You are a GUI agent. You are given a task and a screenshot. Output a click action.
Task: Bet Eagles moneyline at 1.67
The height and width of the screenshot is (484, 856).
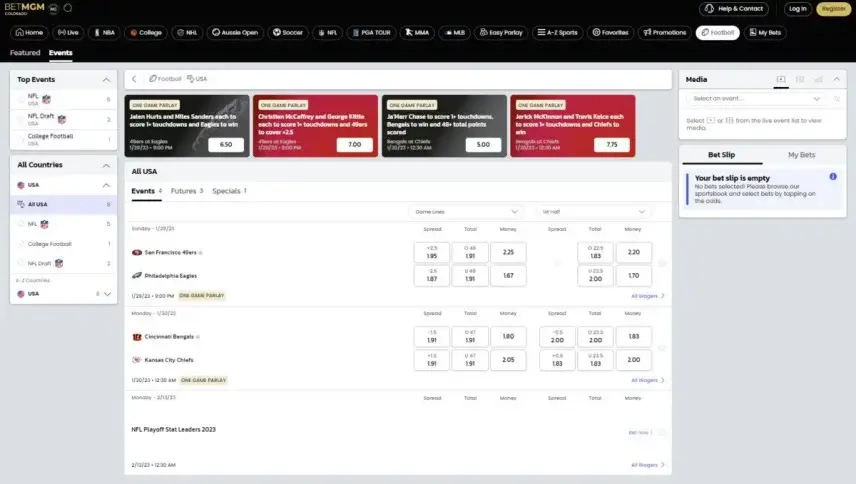(508, 276)
